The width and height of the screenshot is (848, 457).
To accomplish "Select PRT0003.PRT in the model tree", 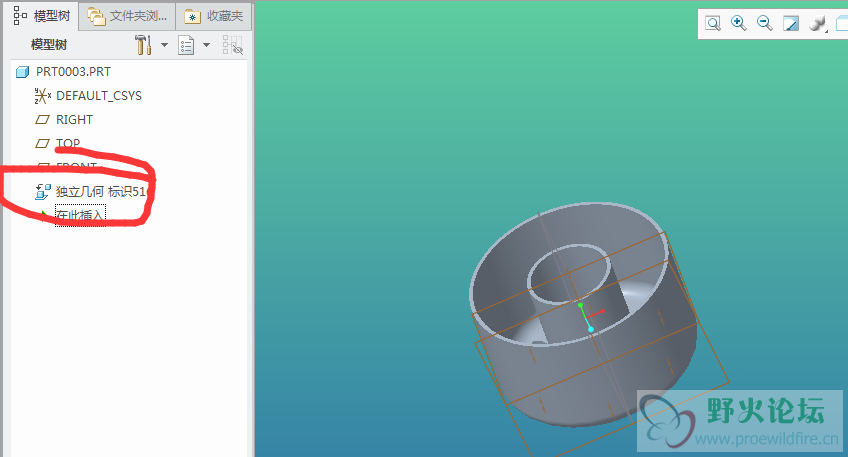I will click(73, 72).
